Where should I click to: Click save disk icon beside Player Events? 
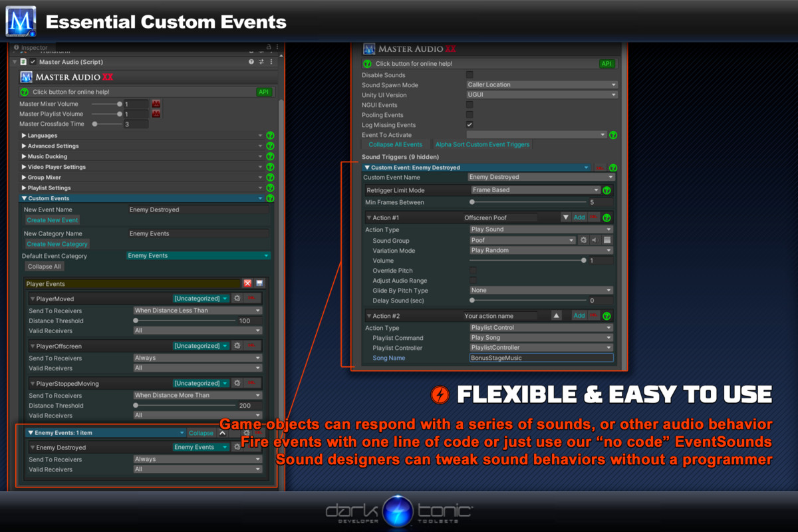[259, 283]
